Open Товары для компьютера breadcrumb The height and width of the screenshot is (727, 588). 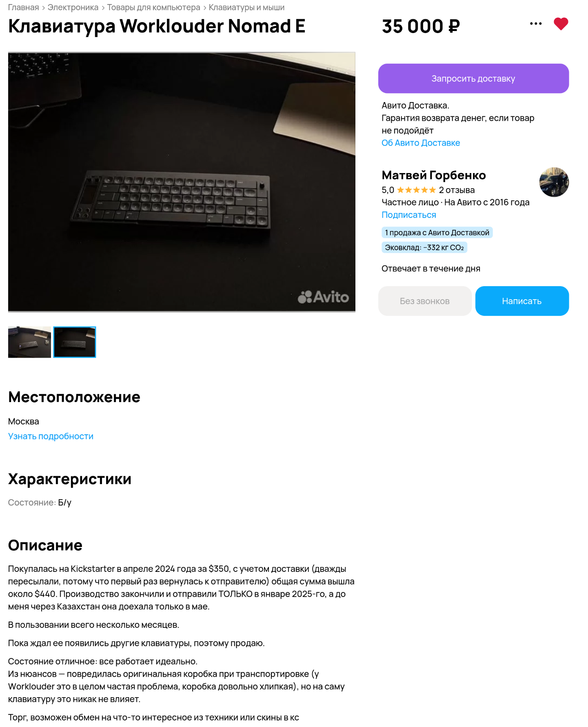click(153, 7)
